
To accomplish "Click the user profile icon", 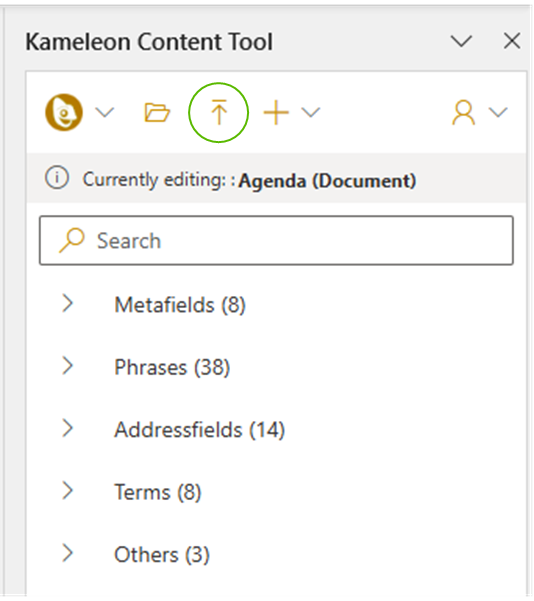I will 463,112.
